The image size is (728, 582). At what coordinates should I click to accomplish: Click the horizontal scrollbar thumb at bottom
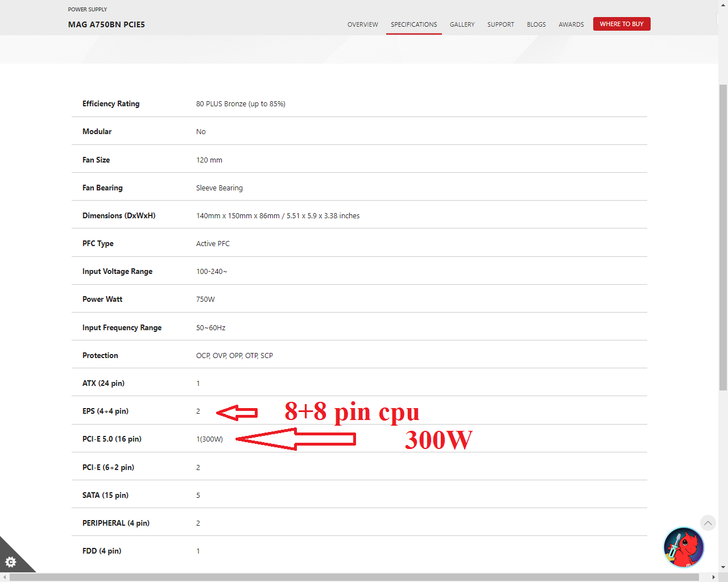[354, 577]
